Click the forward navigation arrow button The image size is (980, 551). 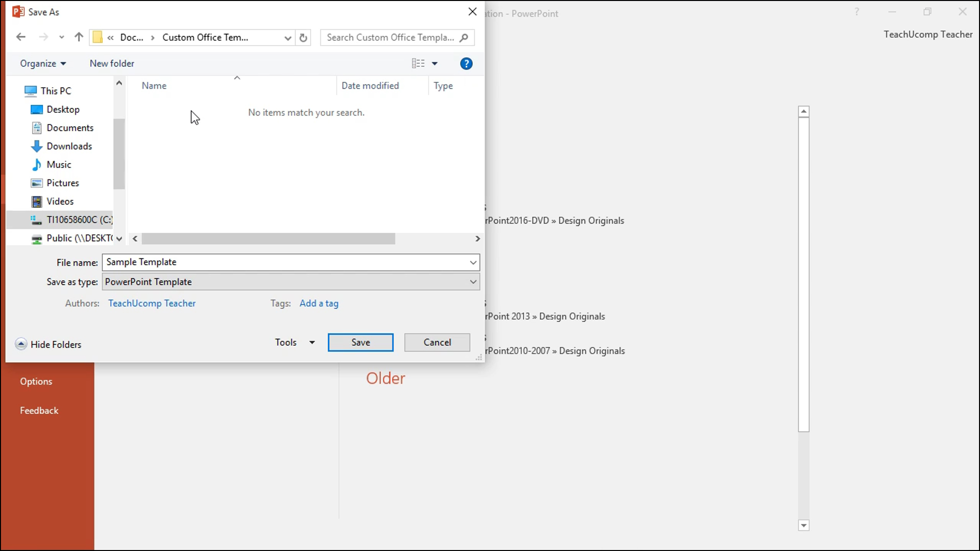click(43, 37)
